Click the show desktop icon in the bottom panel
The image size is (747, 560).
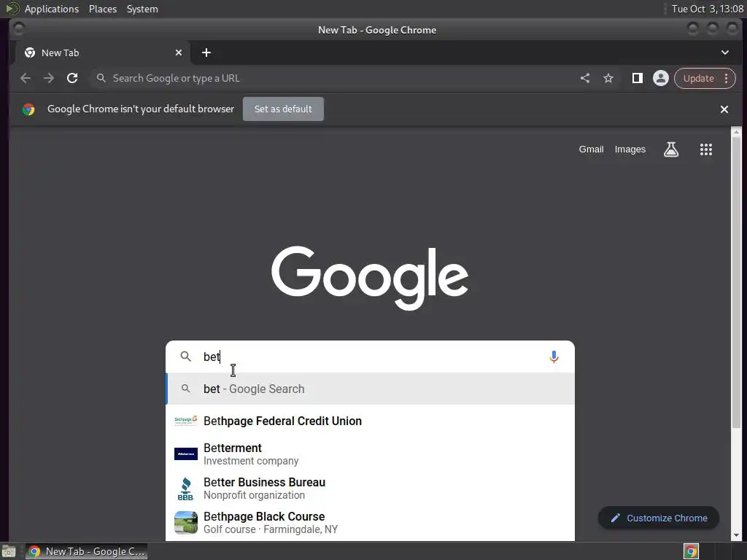(9, 551)
